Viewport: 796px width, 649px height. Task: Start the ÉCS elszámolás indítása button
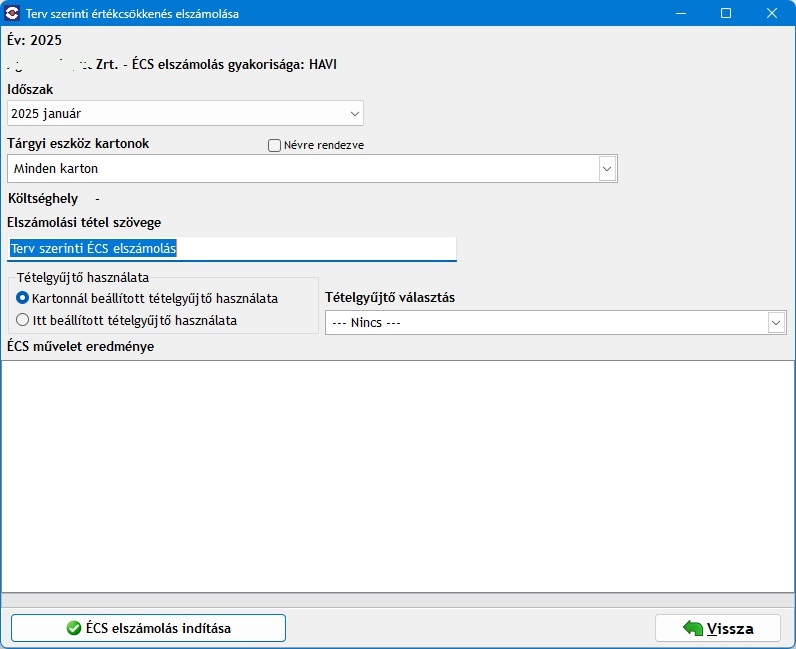click(x=148, y=628)
